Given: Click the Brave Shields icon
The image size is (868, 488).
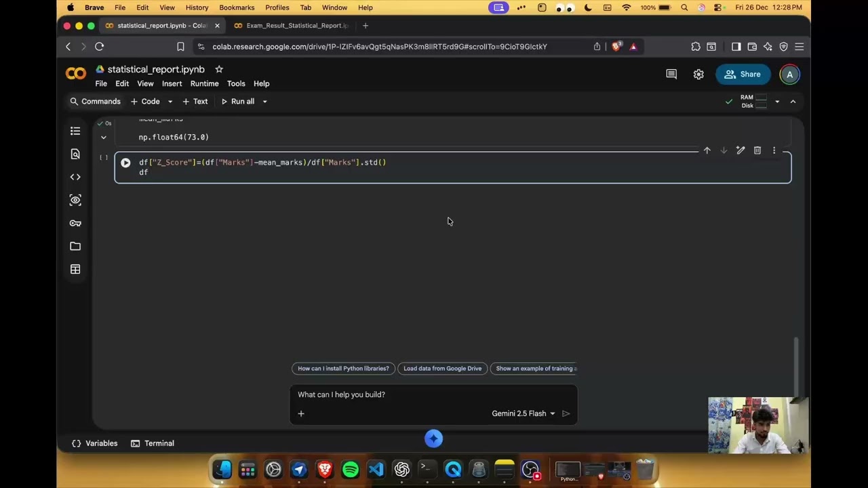Looking at the screenshot, I should click(x=616, y=46).
